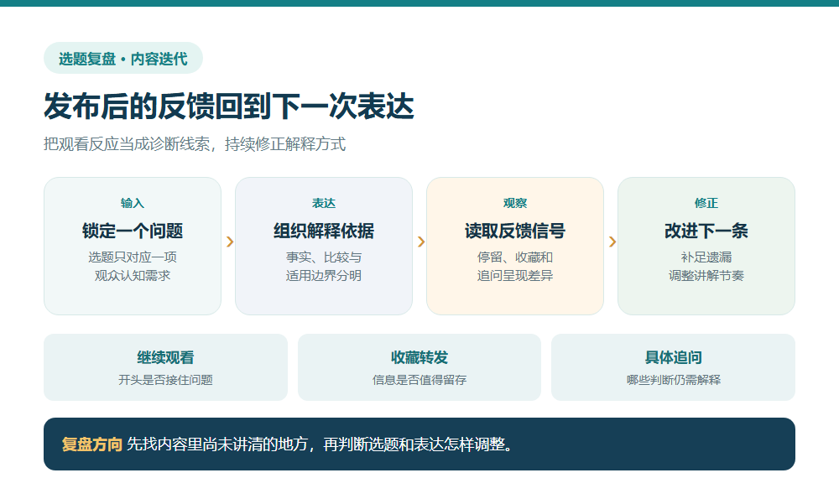This screenshot has width=839, height=504.
Task: Click the 表达 label
Action: (324, 203)
